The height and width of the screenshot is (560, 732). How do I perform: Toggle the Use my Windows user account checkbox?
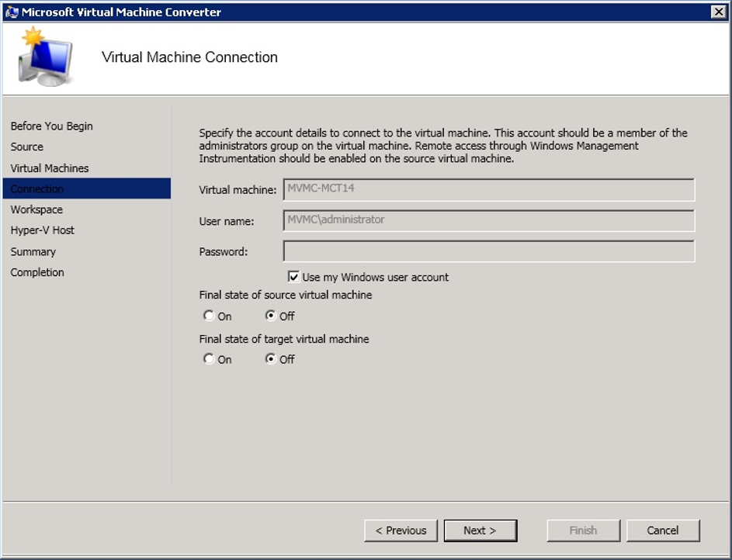point(293,277)
